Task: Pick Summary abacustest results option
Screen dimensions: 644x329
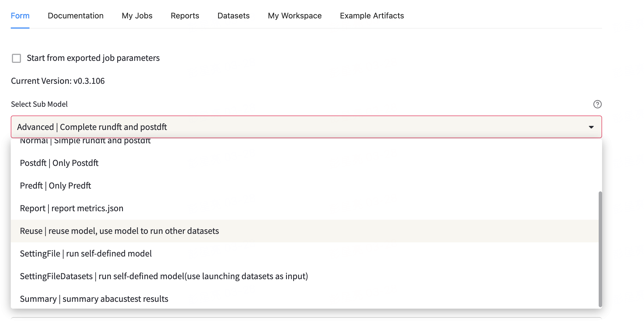Action: [x=94, y=299]
